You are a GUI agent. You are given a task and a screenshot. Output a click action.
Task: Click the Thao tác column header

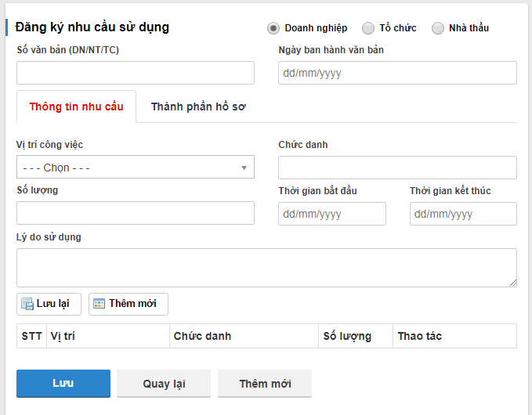[x=420, y=336]
